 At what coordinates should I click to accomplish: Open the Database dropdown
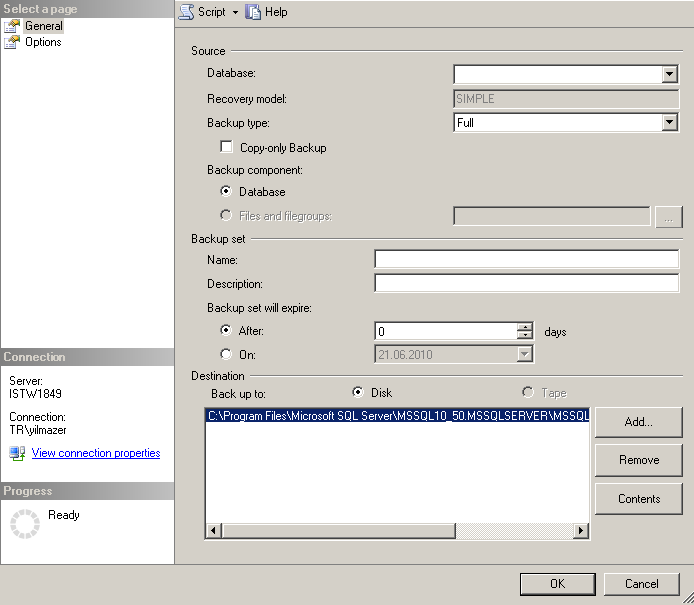(670, 74)
